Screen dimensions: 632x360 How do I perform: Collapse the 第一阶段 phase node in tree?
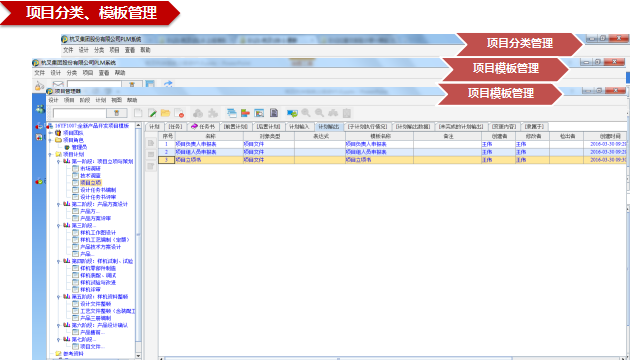pos(58,162)
